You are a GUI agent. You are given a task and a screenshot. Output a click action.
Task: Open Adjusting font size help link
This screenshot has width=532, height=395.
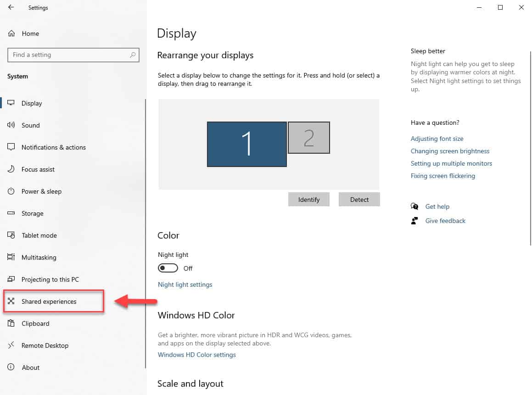point(437,139)
